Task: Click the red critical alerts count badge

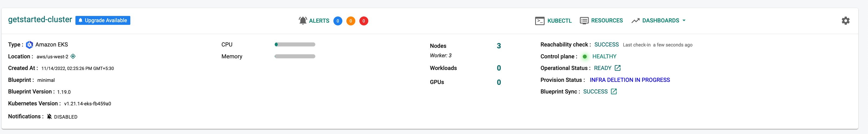Action: click(x=364, y=21)
